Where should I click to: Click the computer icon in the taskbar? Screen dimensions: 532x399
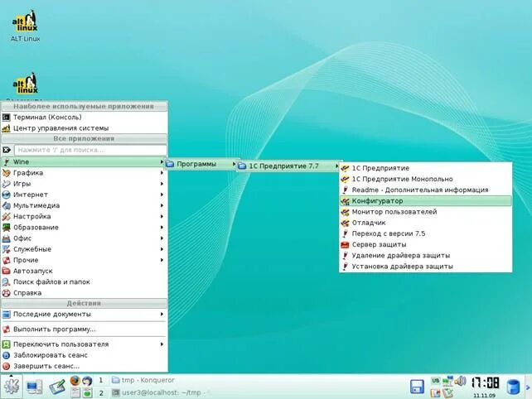pos(34,387)
